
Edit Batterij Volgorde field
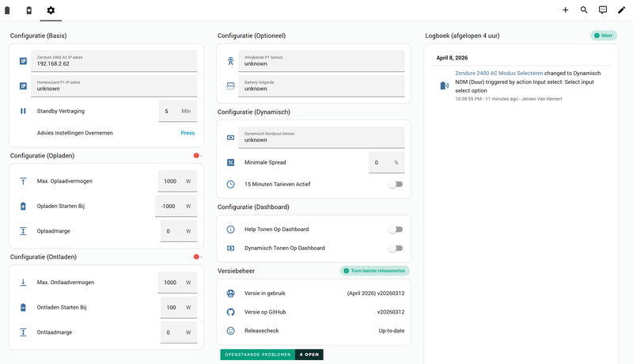coord(321,86)
